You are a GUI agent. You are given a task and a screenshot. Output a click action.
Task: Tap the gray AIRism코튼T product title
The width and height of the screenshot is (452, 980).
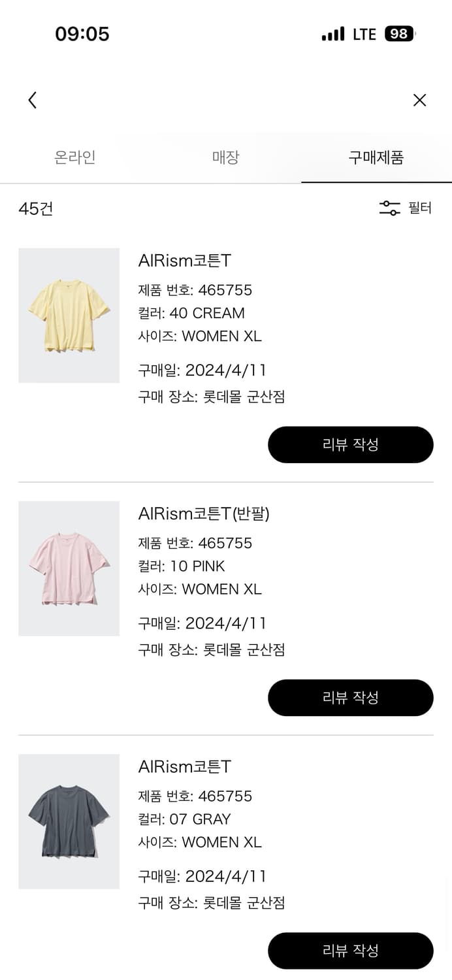[185, 766]
